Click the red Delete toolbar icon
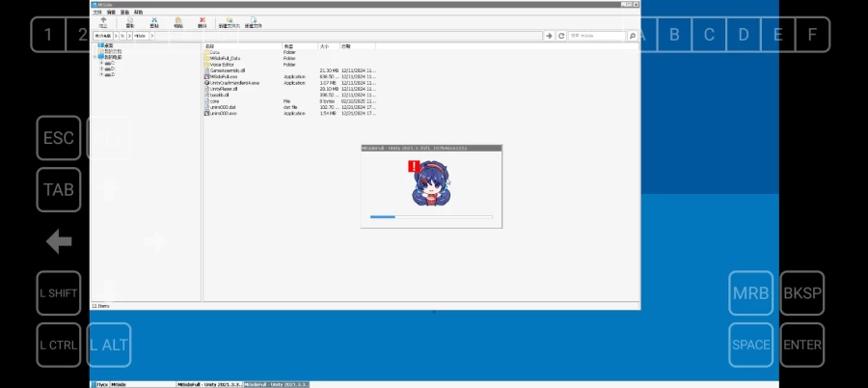The image size is (868, 388). (x=203, y=22)
